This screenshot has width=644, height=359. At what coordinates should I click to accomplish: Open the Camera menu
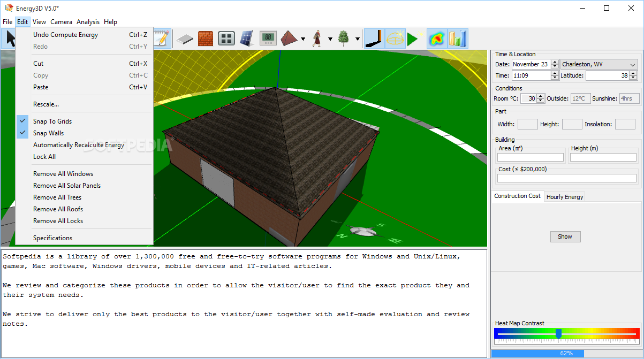(61, 22)
